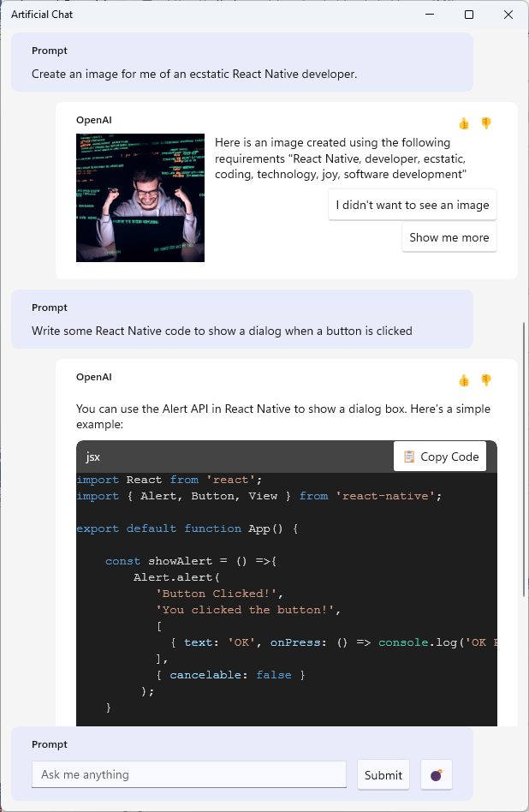Click the 'I didn't want to see an image' button
Image resolution: width=529 pixels, height=812 pixels.
[x=412, y=205]
